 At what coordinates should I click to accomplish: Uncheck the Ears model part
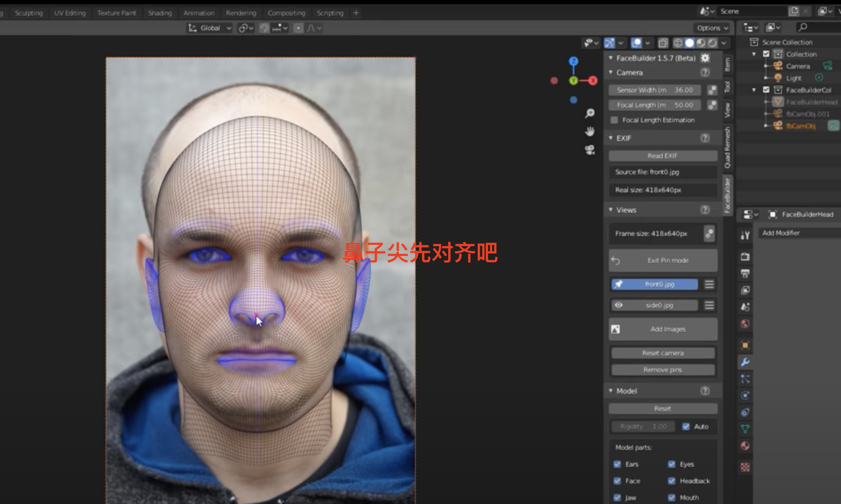click(617, 464)
